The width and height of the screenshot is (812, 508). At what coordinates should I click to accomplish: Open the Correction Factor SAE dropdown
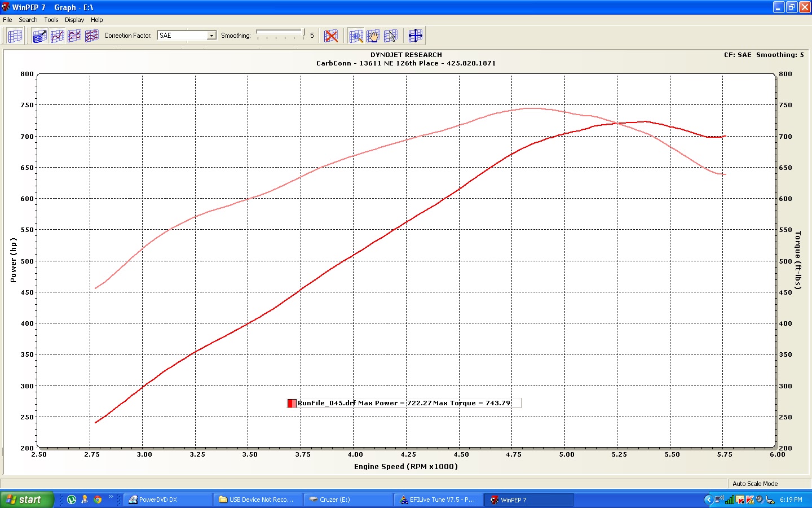click(x=211, y=36)
